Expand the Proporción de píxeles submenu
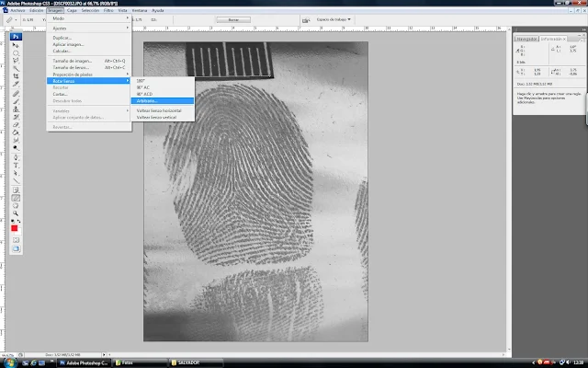 tap(89, 75)
